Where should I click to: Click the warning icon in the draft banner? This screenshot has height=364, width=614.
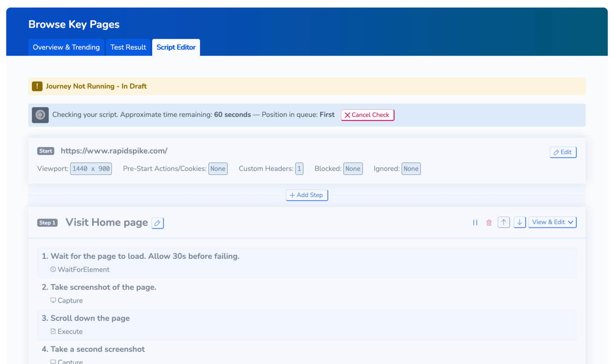[37, 86]
